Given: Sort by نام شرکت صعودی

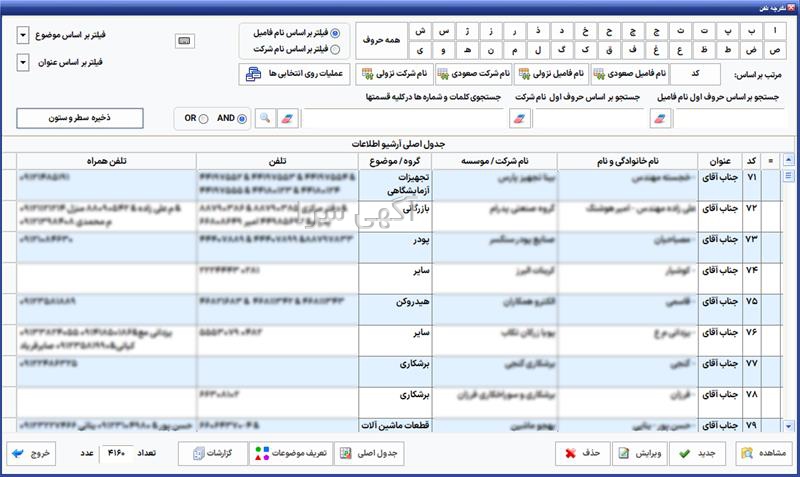Looking at the screenshot, I should pos(473,74).
